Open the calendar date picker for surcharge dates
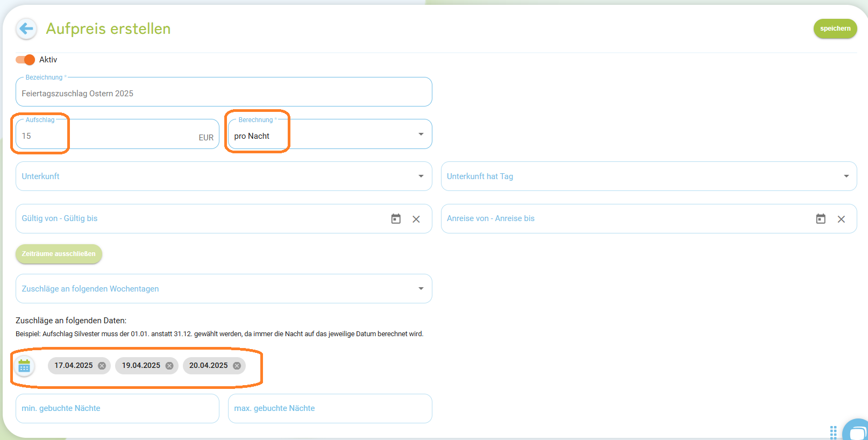868x440 pixels. coord(24,366)
